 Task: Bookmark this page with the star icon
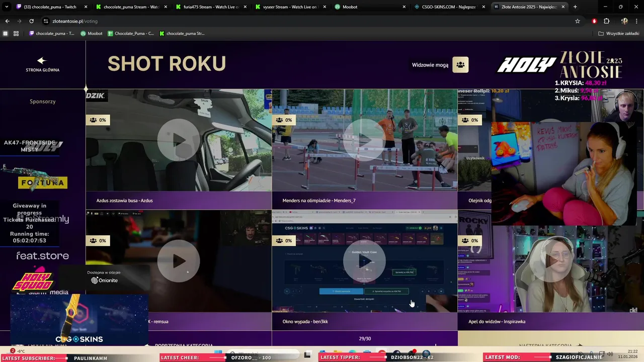(578, 21)
